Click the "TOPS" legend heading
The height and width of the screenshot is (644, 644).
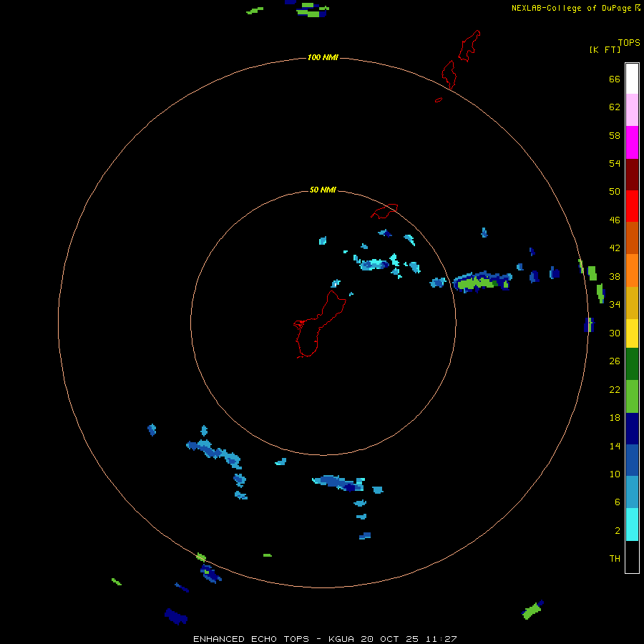[629, 42]
